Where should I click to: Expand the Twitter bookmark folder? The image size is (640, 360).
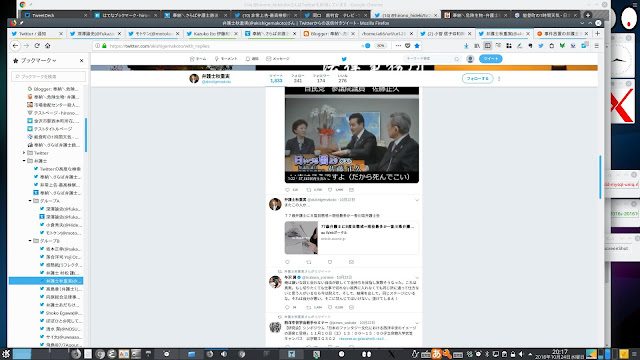tap(24, 153)
